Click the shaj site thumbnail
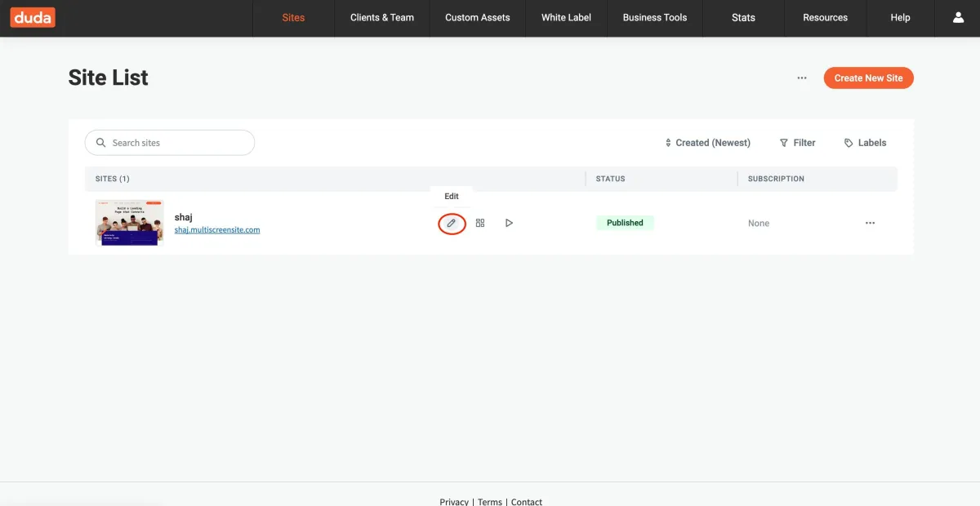 point(129,223)
